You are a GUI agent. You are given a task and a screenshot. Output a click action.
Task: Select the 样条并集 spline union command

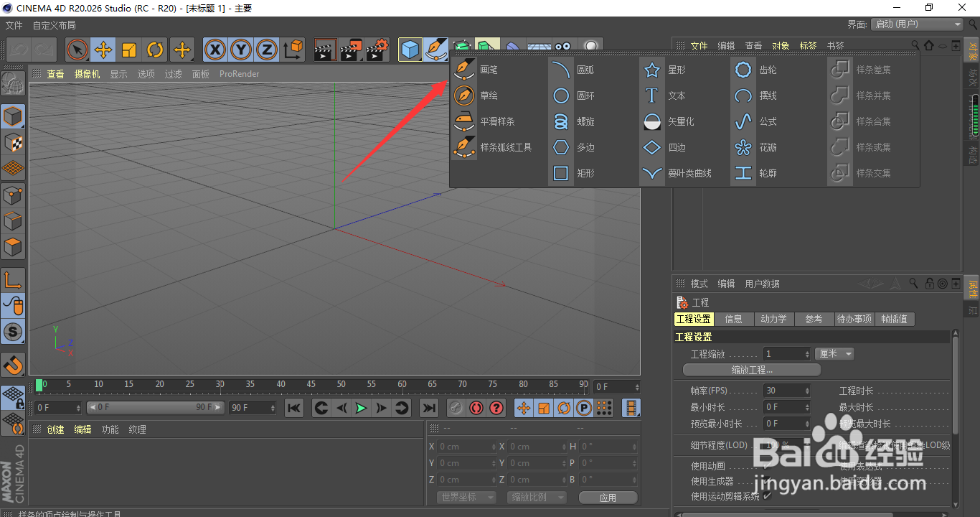pyautogui.click(x=861, y=96)
